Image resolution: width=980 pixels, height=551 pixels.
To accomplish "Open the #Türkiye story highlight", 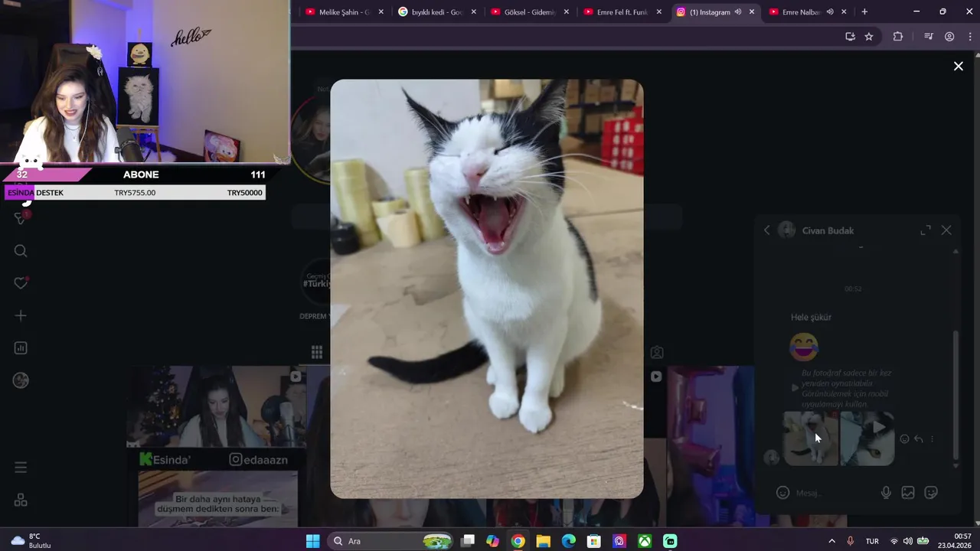I will tap(315, 283).
